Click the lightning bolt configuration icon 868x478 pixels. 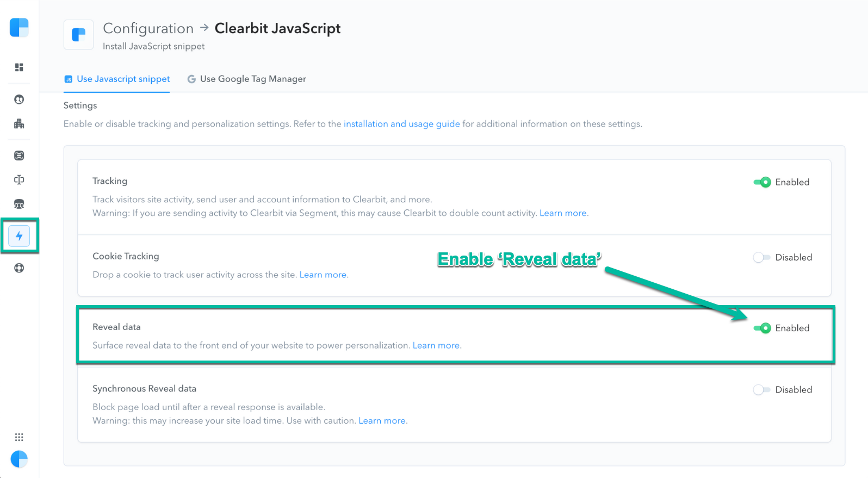(19, 236)
